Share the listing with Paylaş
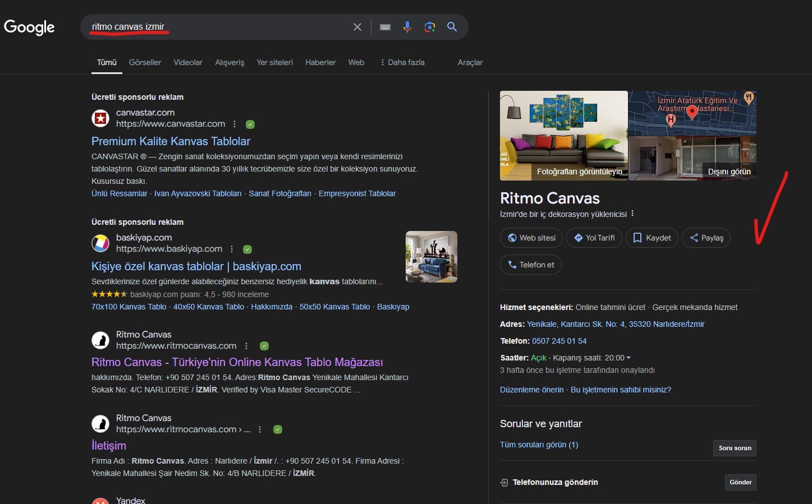Screen dimensions: 812x504 tap(706, 238)
